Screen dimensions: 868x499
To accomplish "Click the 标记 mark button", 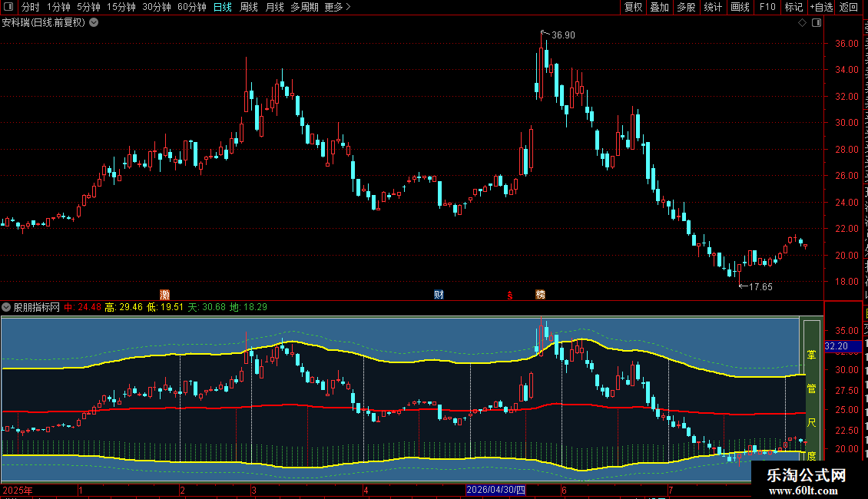I will tap(793, 7).
